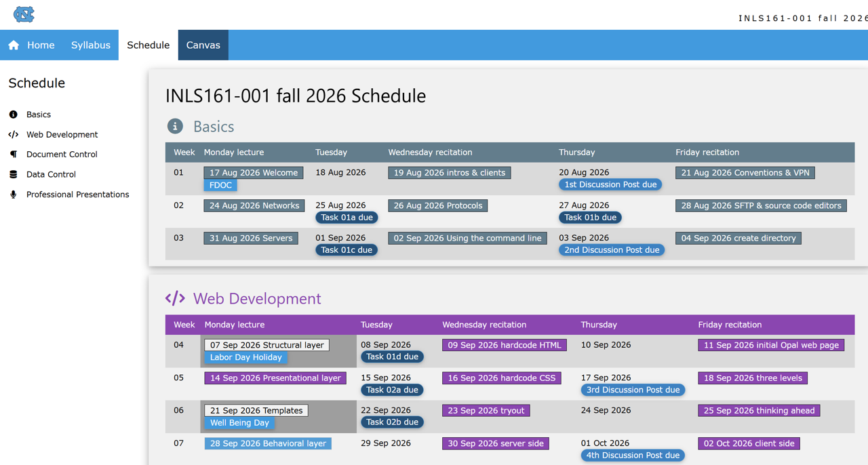Open 02 Oct 2026 client side
868x465 pixels.
coord(749,444)
